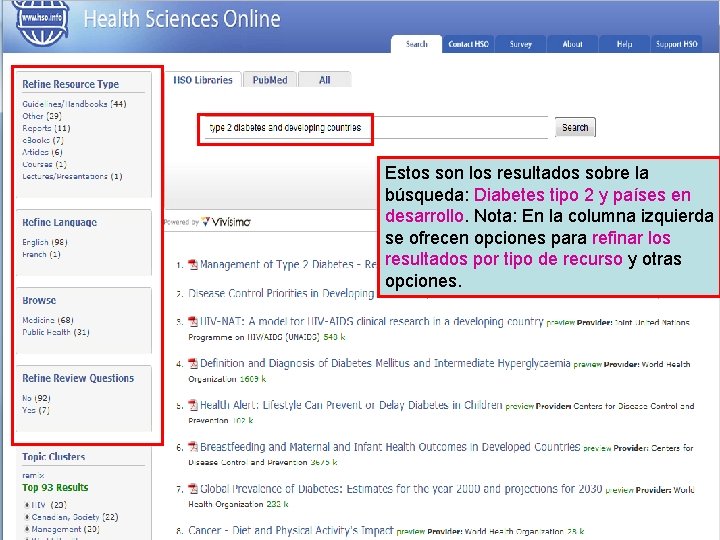Open the Survey tab

[521, 44]
